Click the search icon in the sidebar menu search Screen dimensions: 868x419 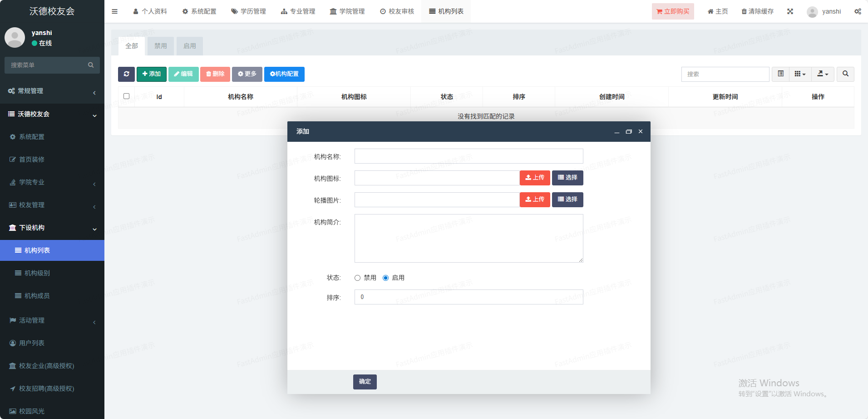pyautogui.click(x=91, y=65)
